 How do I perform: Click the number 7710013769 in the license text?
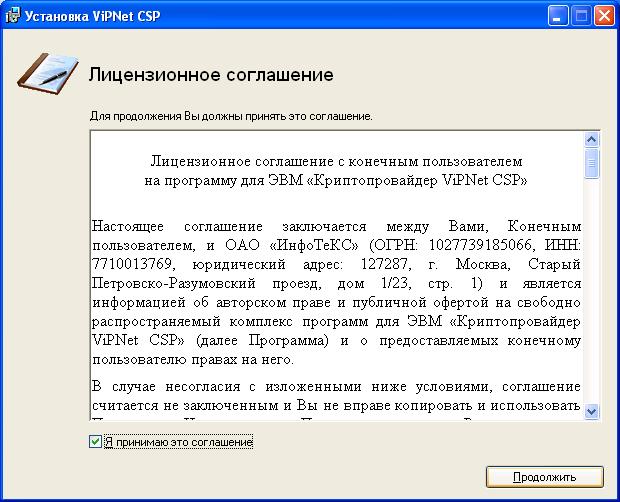click(132, 264)
